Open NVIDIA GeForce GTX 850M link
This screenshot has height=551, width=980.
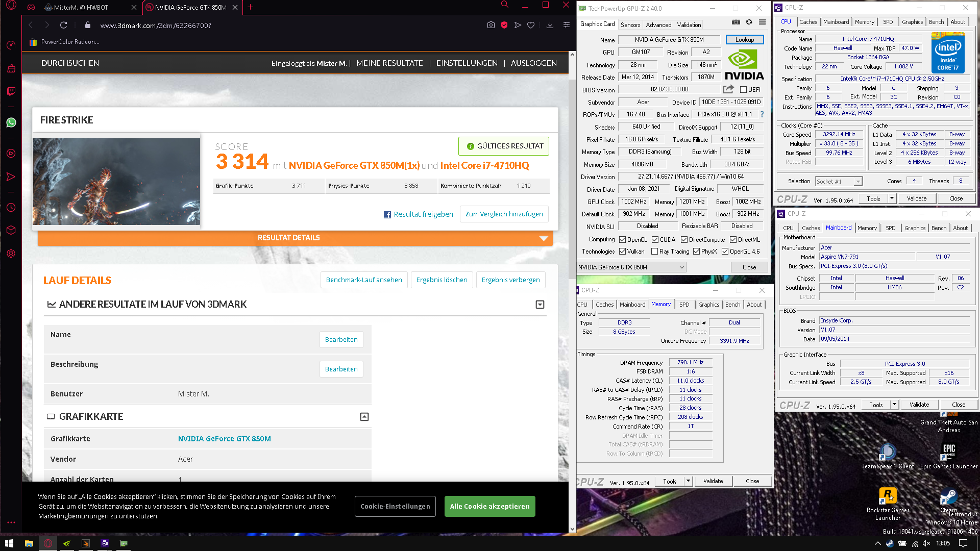224,439
